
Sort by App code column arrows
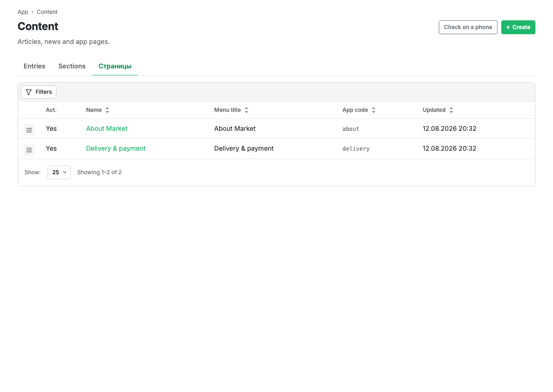tap(374, 110)
